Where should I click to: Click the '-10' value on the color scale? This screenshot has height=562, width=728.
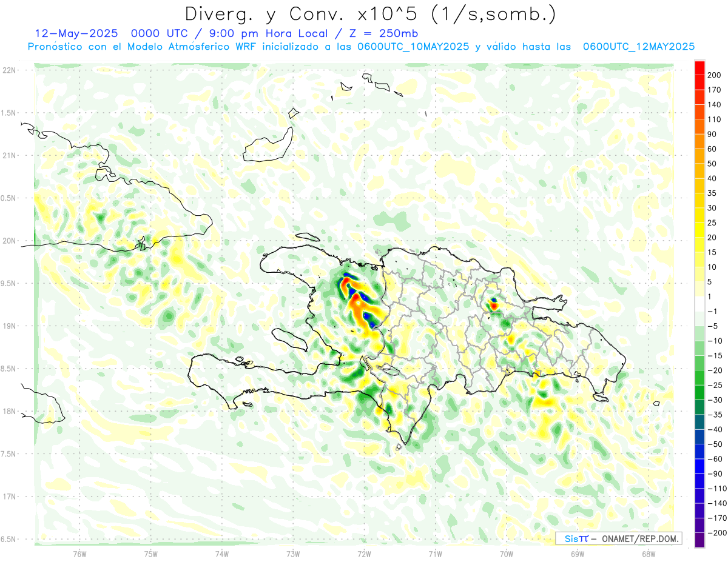pos(715,341)
